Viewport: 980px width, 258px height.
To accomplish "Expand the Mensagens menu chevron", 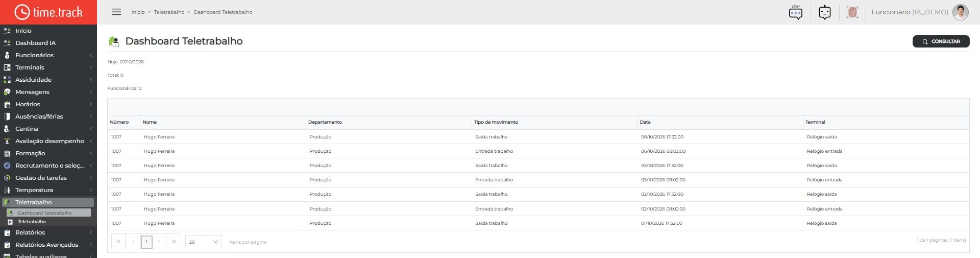I will tap(91, 92).
